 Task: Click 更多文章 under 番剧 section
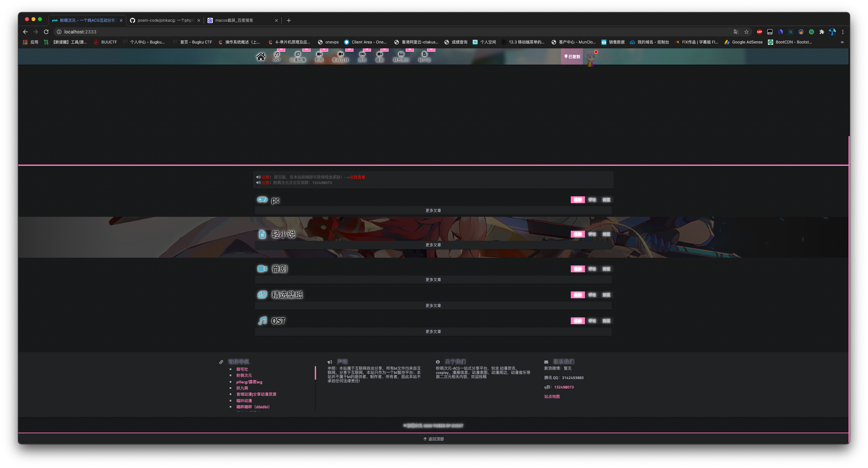[433, 279]
